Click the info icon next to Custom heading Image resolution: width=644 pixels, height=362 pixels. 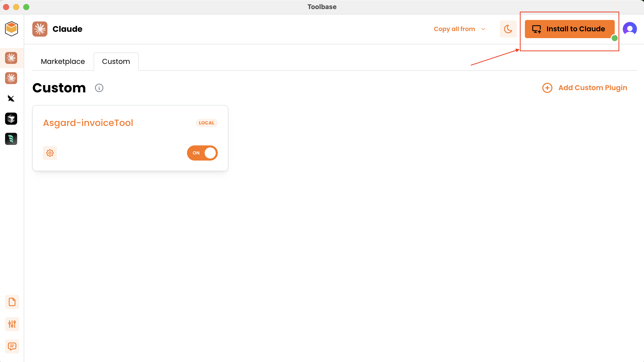(99, 88)
